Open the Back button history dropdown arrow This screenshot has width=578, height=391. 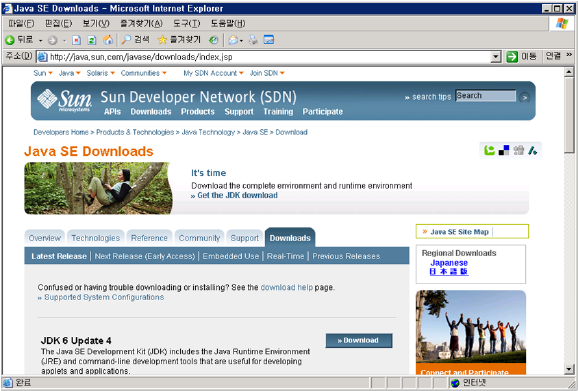(x=41, y=41)
